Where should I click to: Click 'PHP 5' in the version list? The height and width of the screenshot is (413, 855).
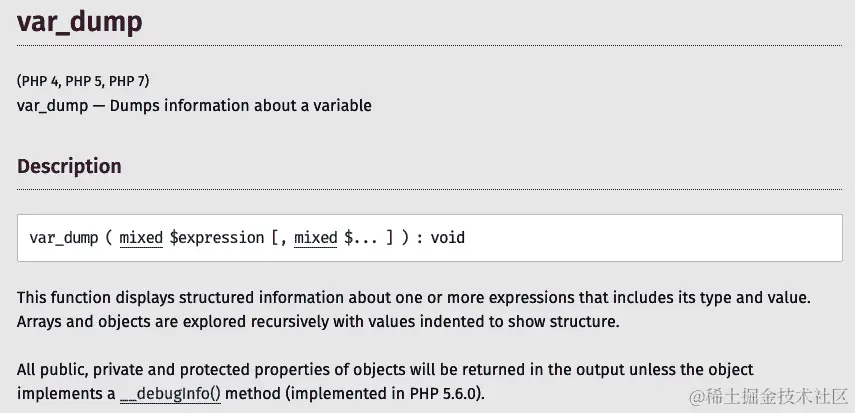pyautogui.click(x=84, y=81)
